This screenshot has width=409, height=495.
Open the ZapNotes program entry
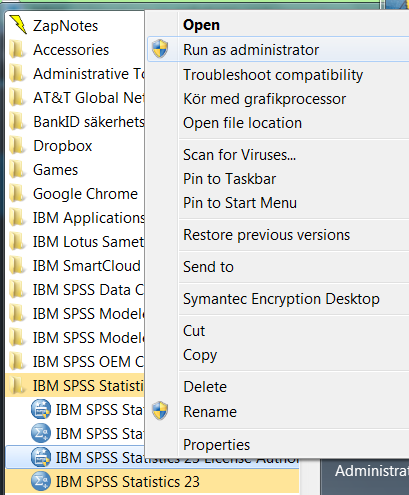point(75,26)
